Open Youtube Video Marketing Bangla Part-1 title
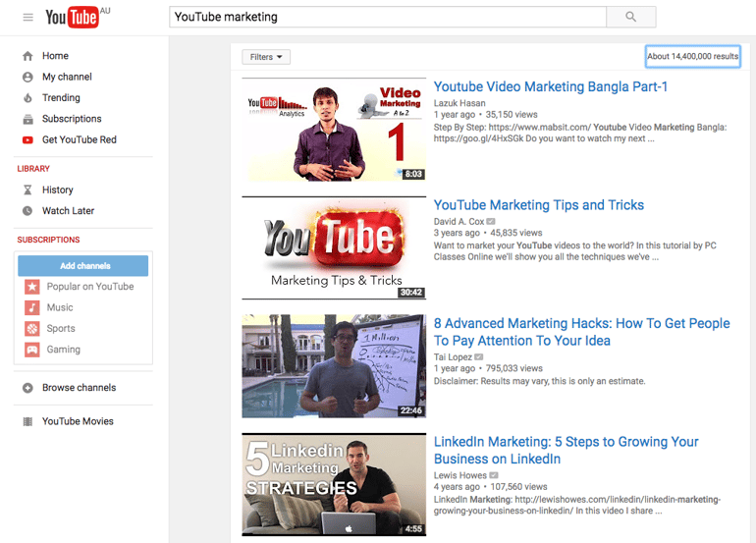This screenshot has width=756, height=543. tap(551, 86)
